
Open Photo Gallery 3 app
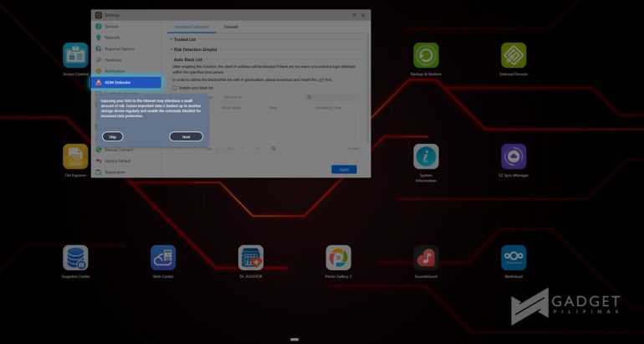pyautogui.click(x=338, y=257)
